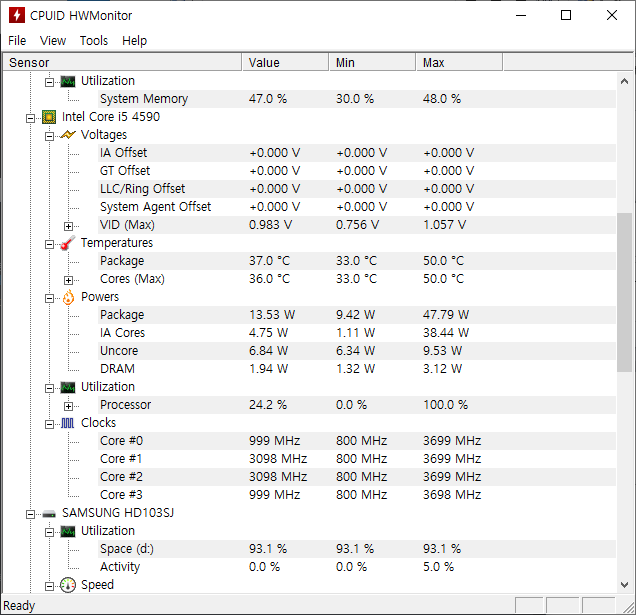The height and width of the screenshot is (615, 636).
Task: Click the Intel Core i5 4590 chip icon
Action: pyautogui.click(x=49, y=117)
